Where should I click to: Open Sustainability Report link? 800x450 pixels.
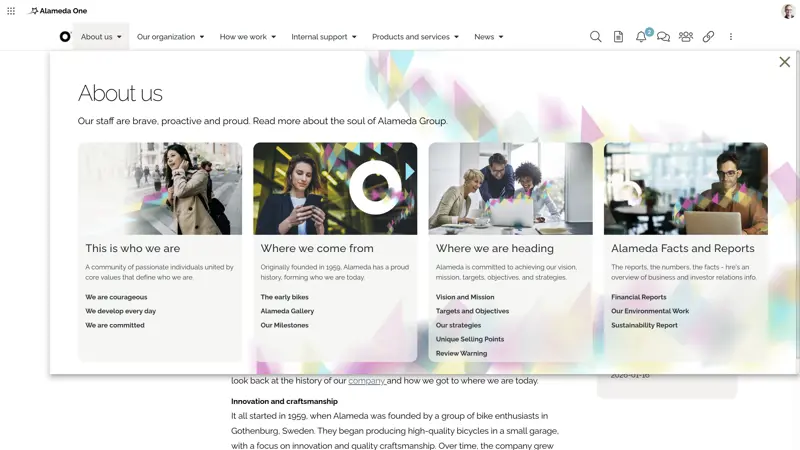point(644,326)
